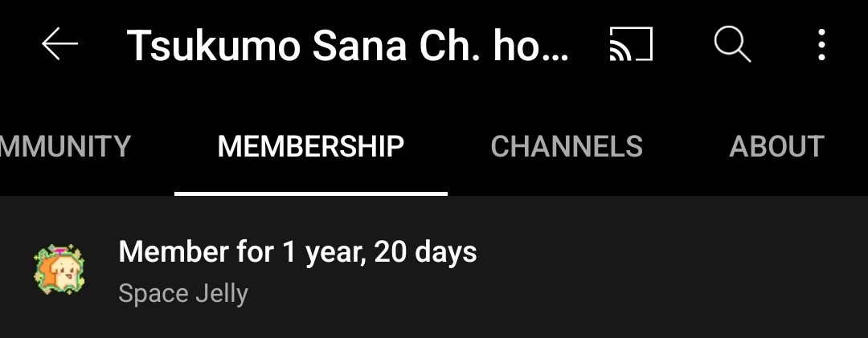
Task: Open the membership status row details
Action: pos(434,270)
